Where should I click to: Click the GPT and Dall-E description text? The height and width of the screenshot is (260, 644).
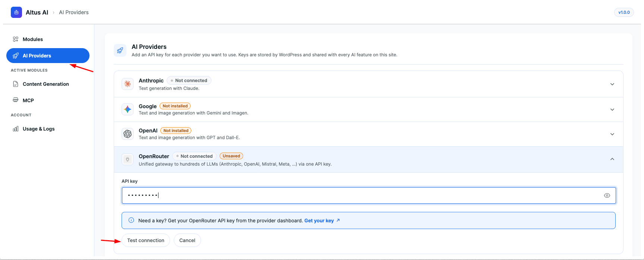coord(189,138)
